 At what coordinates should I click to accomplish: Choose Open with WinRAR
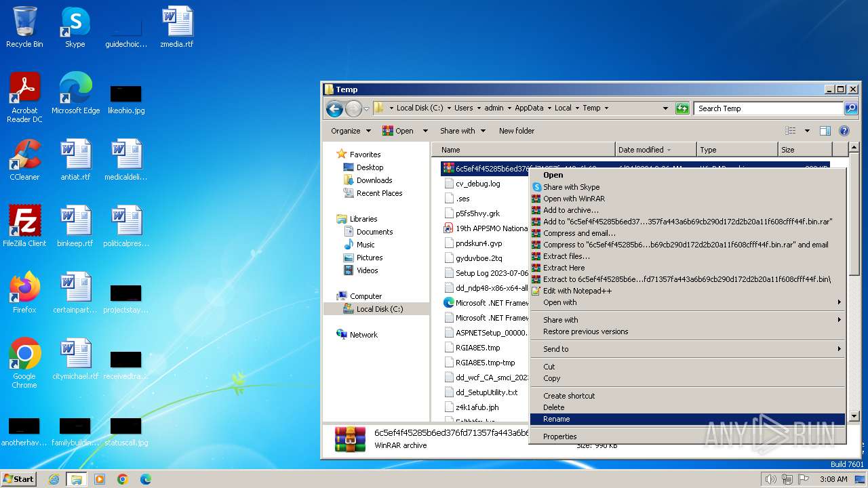coord(687,199)
